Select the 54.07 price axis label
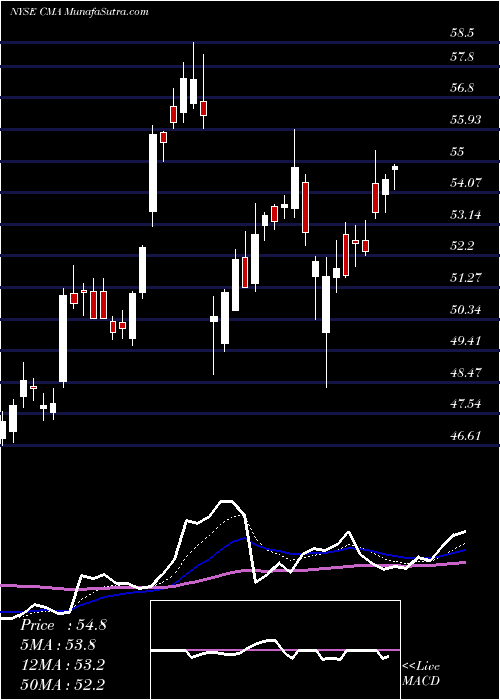The image size is (500, 700). pos(466,183)
